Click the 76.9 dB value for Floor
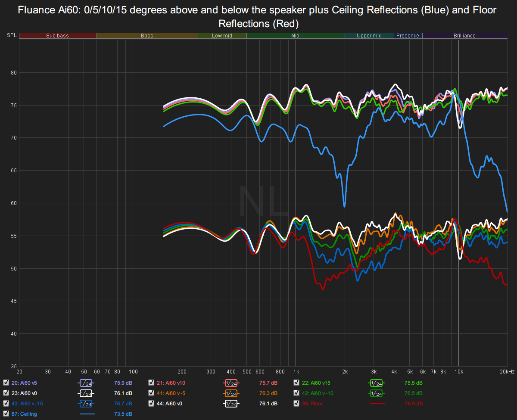Screen dimensions: 517x420 coord(414,404)
